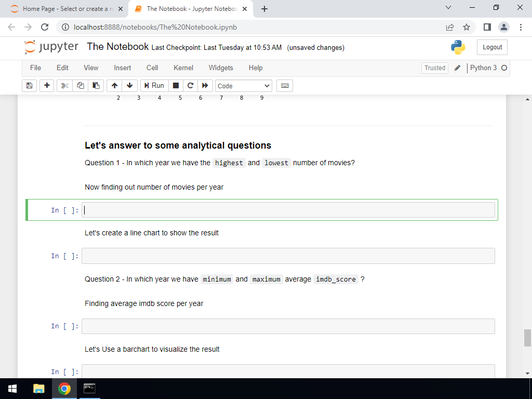Open the Kernel menu
Screen dimensions: 532x399
183,68
